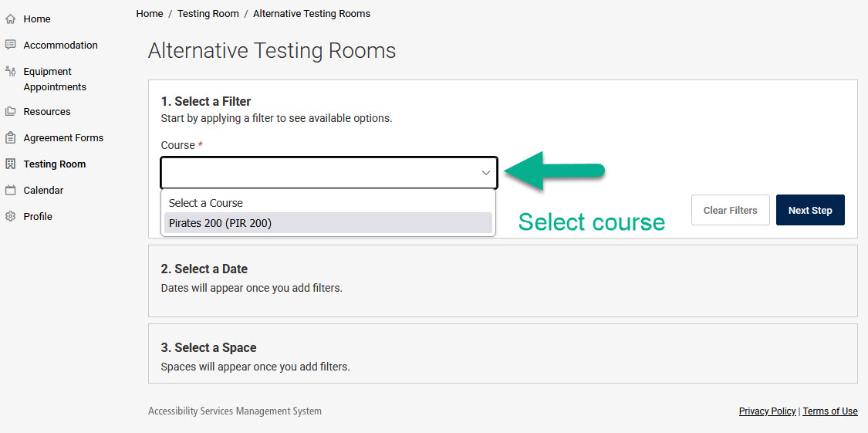The height and width of the screenshot is (433, 868).
Task: Open Home from the sidebar menu
Action: [x=36, y=19]
